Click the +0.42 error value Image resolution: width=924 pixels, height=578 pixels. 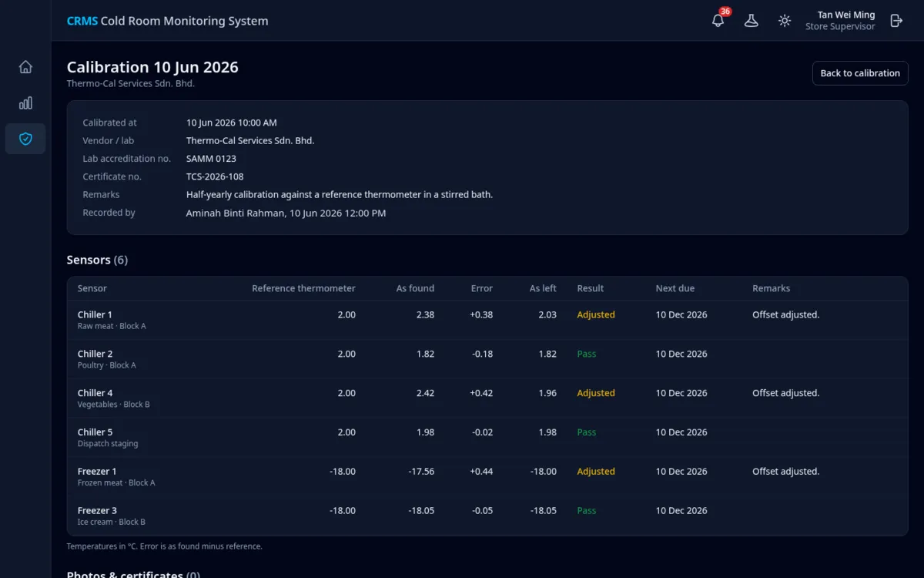(481, 393)
